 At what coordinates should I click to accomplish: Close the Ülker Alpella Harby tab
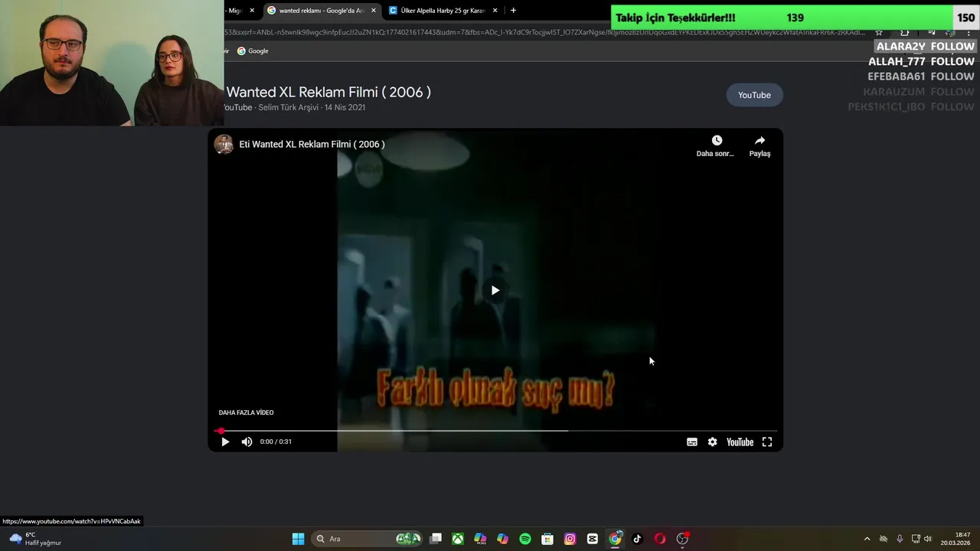495,11
